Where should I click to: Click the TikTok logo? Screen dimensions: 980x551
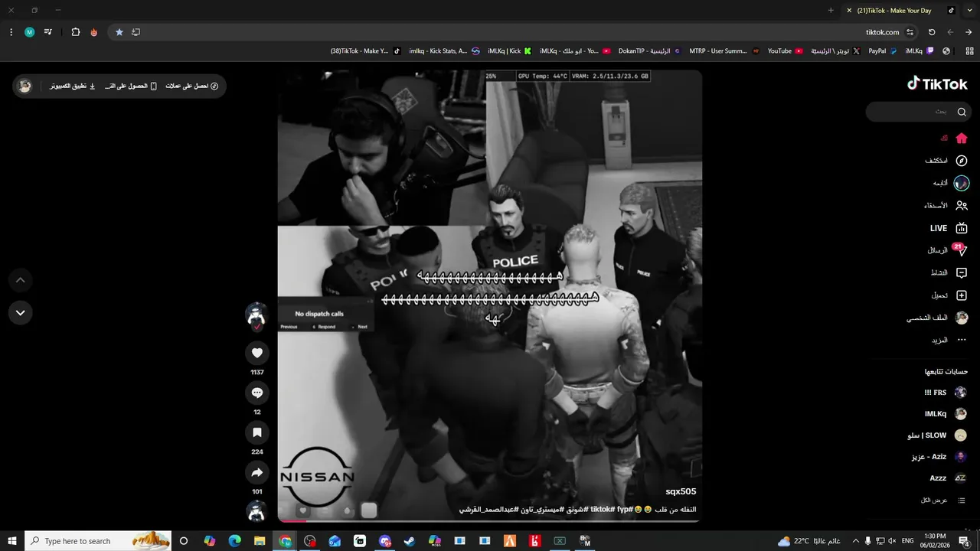click(937, 83)
